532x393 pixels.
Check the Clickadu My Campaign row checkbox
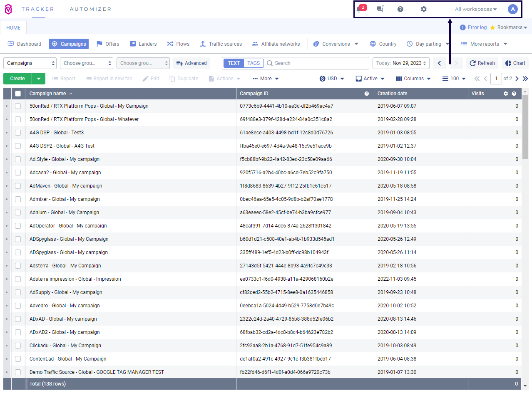coord(18,346)
